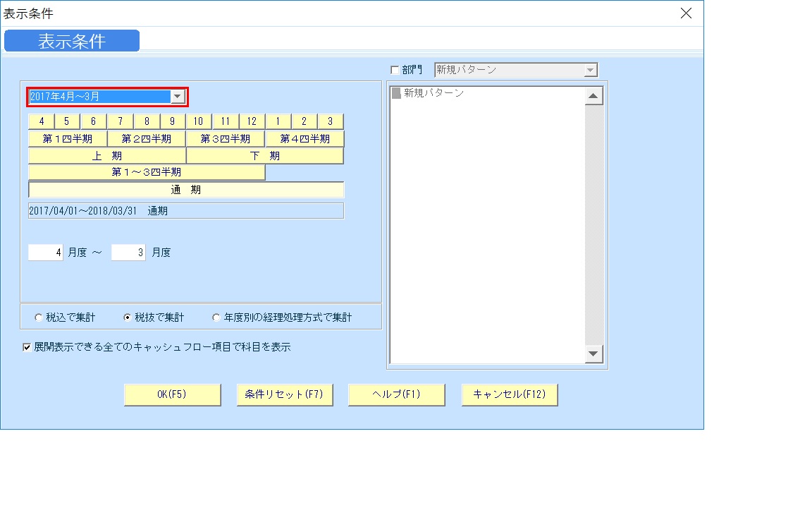812x508 pixels.
Task: Select the 第１～３四半期 period button
Action: (146, 171)
